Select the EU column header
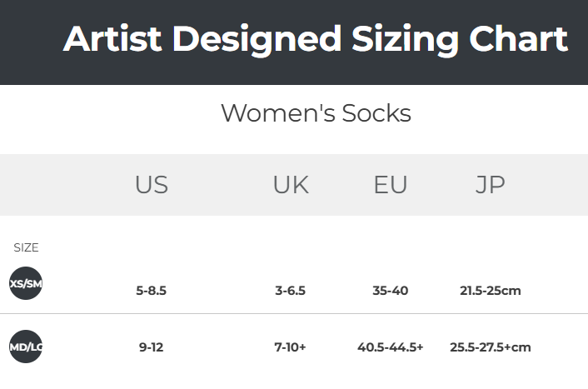 pyautogui.click(x=391, y=185)
